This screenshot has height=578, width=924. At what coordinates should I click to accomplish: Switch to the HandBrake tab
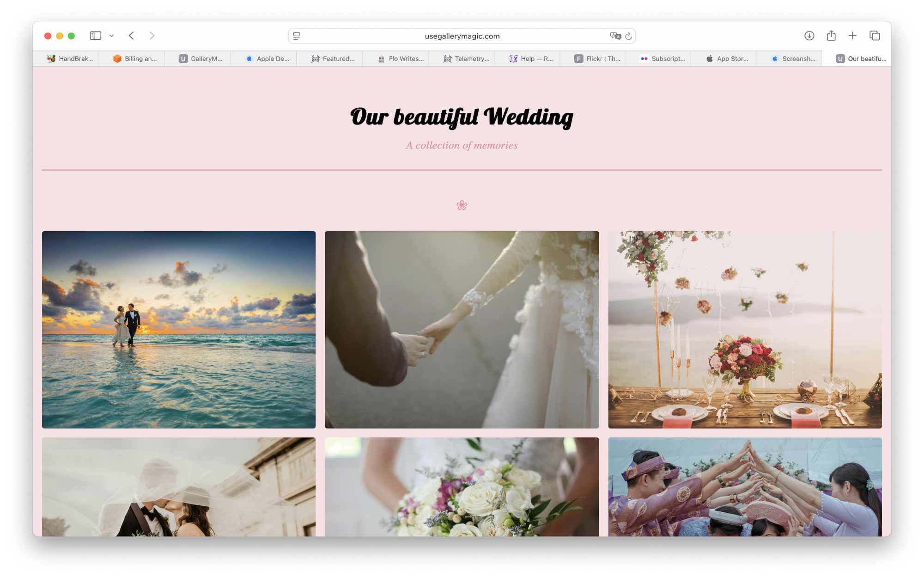click(70, 59)
